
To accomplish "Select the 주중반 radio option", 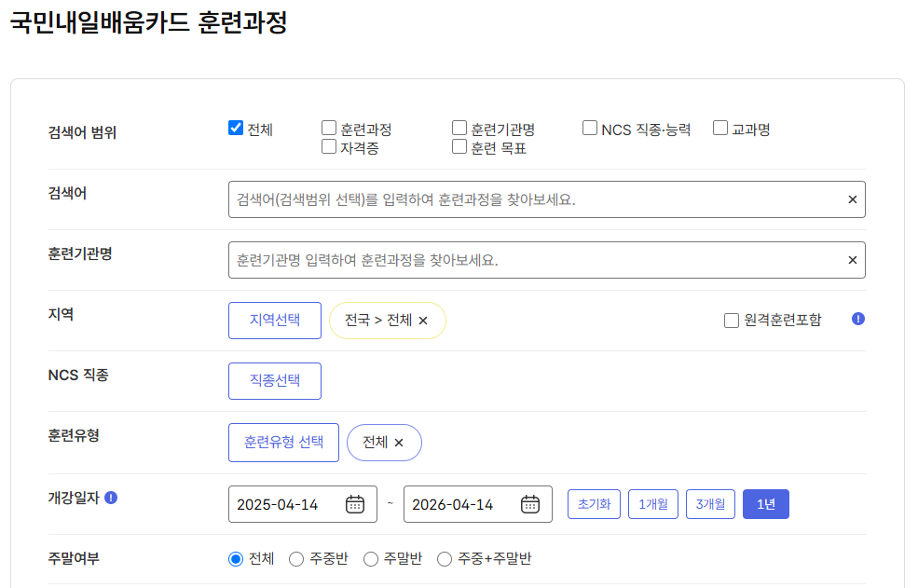I will [296, 559].
